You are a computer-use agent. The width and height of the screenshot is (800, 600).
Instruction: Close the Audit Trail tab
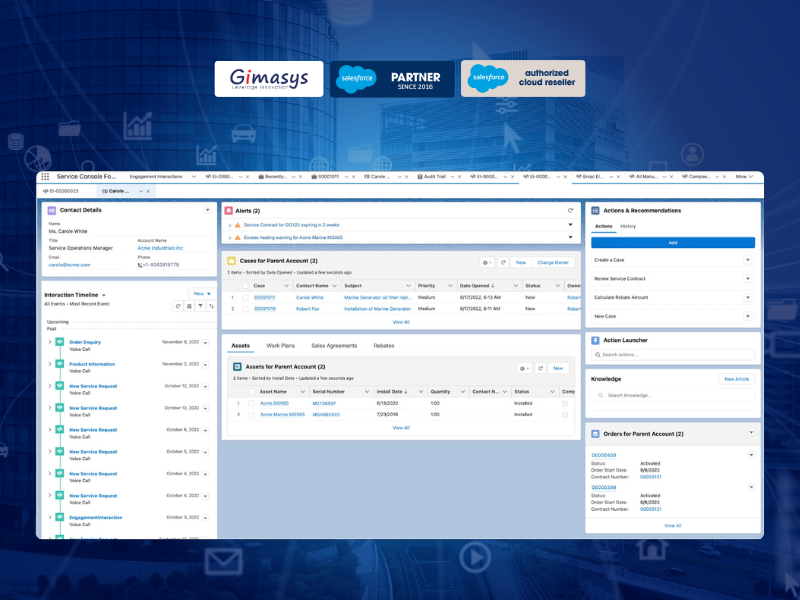click(x=459, y=177)
